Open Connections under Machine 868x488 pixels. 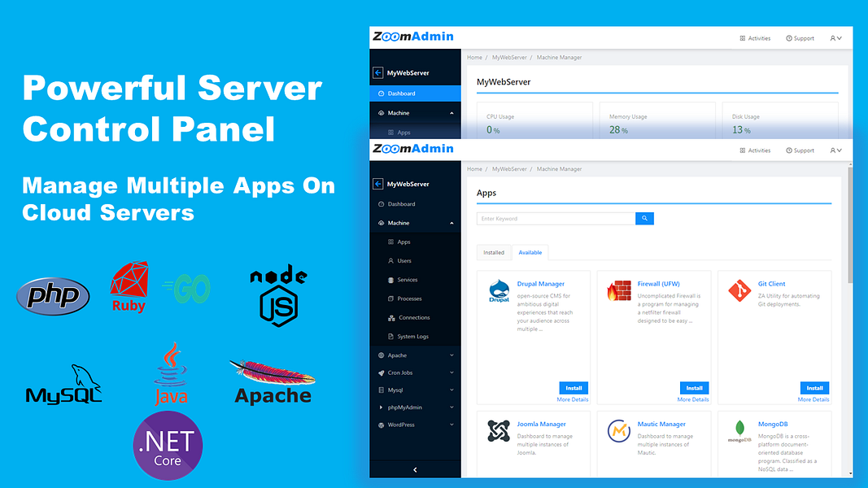(415, 317)
